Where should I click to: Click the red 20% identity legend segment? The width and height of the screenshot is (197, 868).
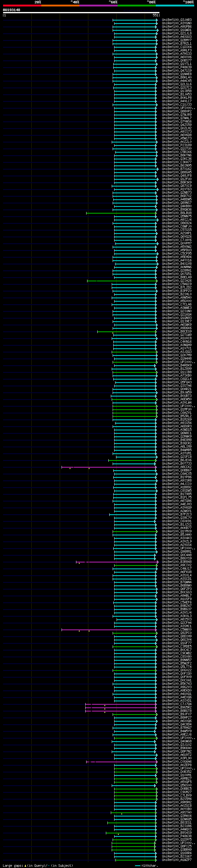[x=22, y=6]
